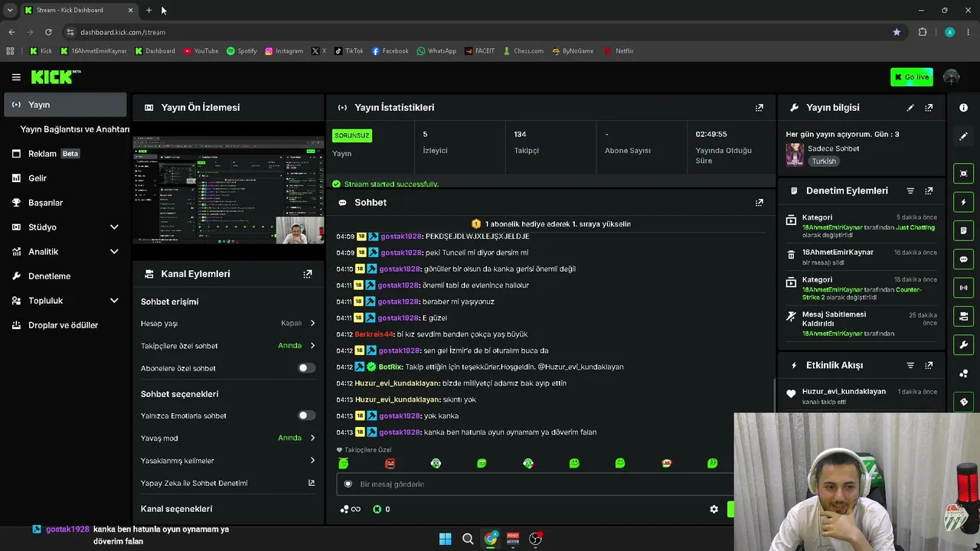
Task: Expand Yasaklanmış kelimeler row
Action: [x=228, y=461]
